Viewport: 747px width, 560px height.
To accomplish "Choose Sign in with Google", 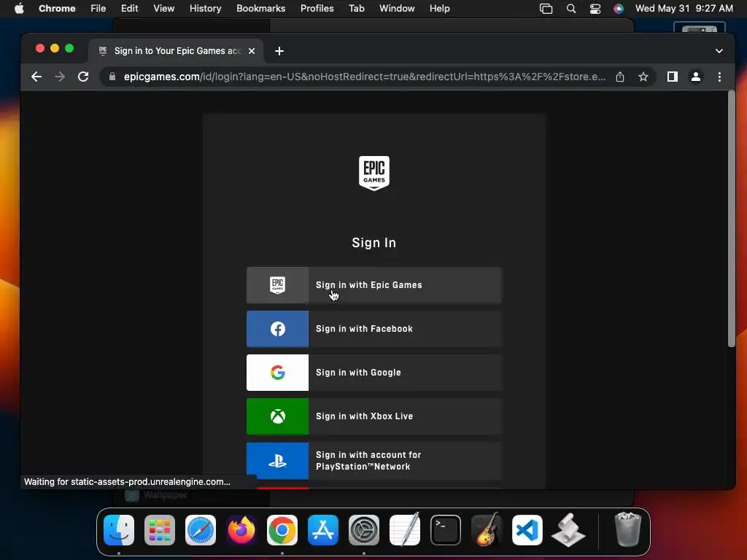I will pos(374,373).
